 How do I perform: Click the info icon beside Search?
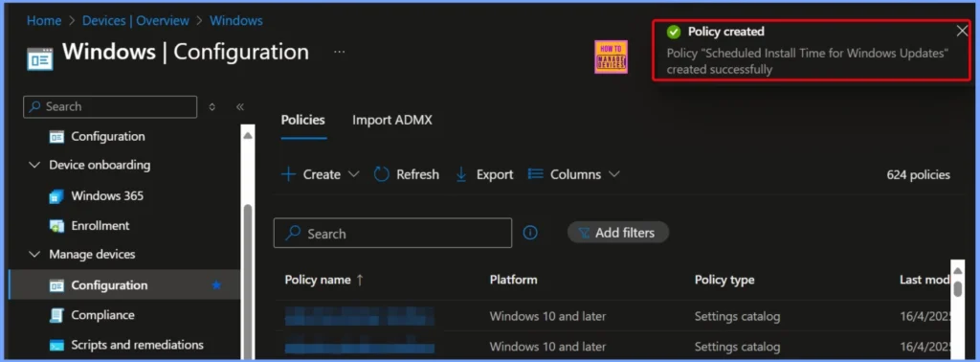pos(530,234)
